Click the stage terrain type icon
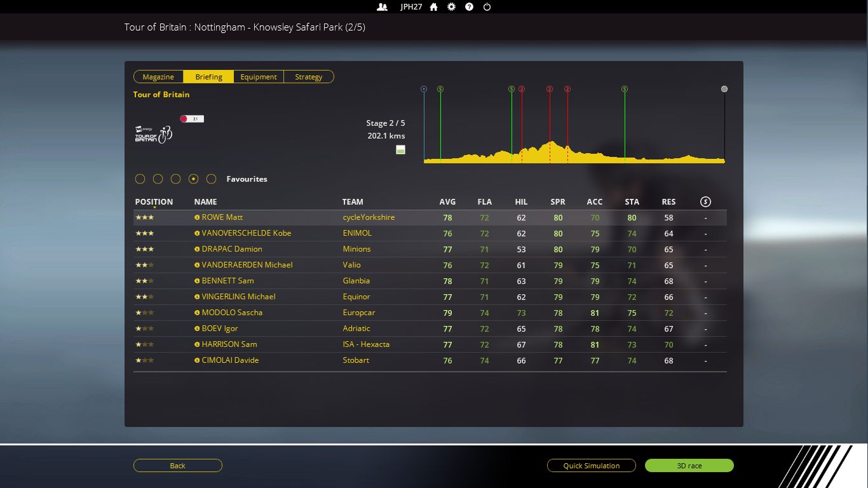The image size is (868, 488). click(x=400, y=150)
